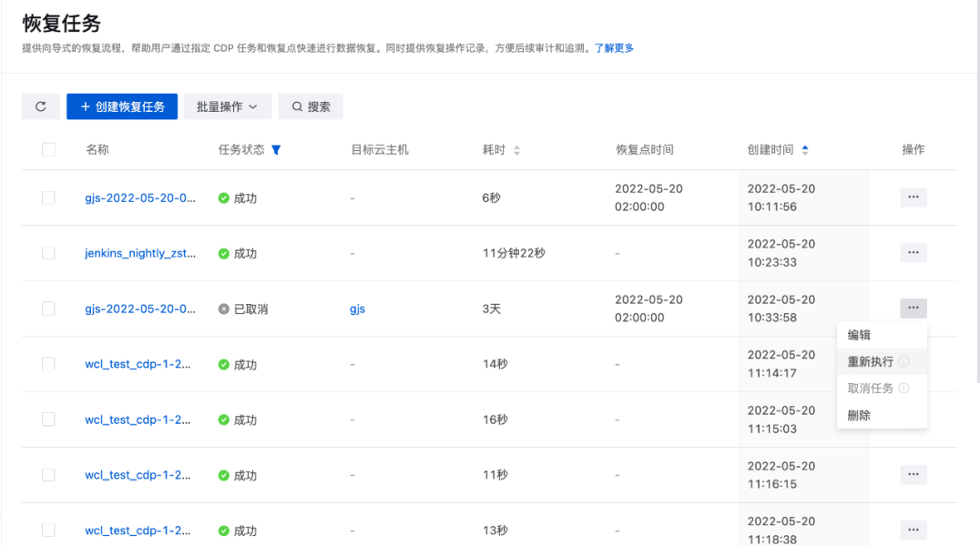Click the 任务状态 filter funnel icon
Screen dimensions: 980x546
(x=276, y=150)
